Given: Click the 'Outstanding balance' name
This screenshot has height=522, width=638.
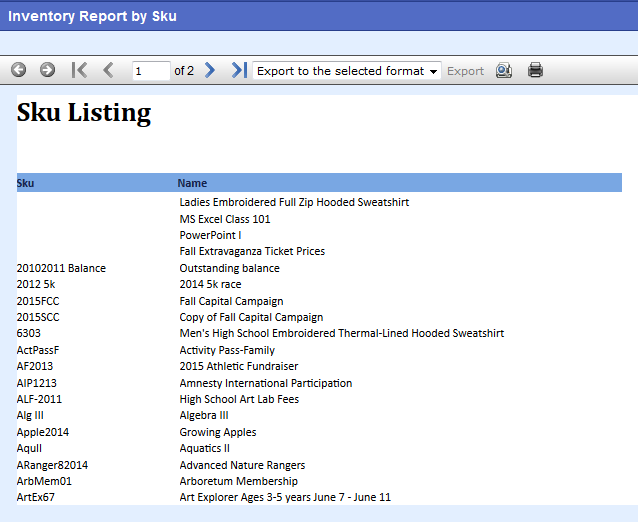Looking at the screenshot, I should (229, 268).
